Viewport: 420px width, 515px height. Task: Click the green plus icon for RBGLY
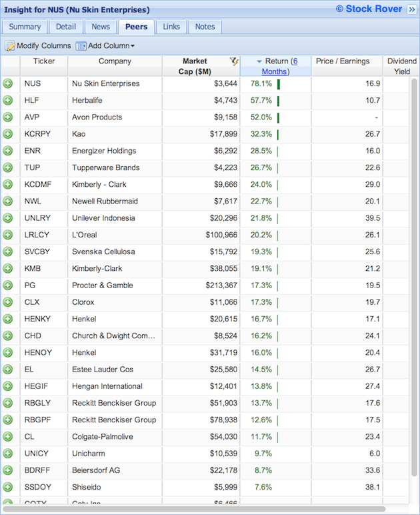tap(7, 403)
